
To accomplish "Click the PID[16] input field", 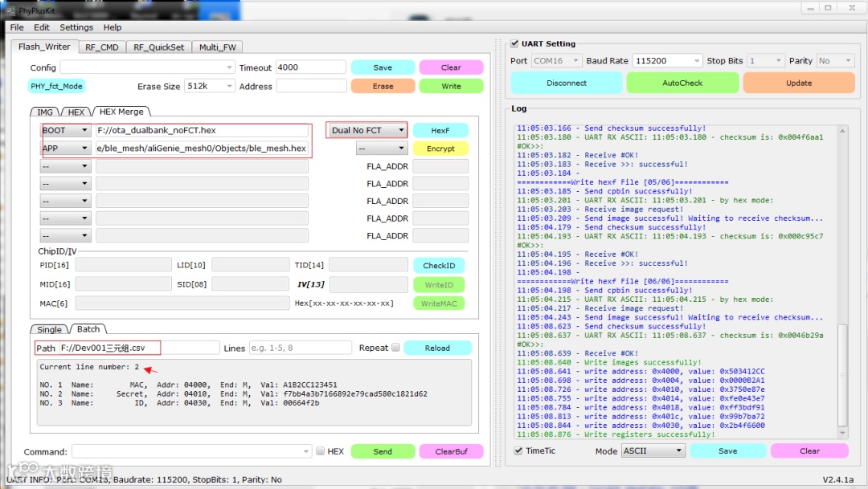I will tap(123, 265).
